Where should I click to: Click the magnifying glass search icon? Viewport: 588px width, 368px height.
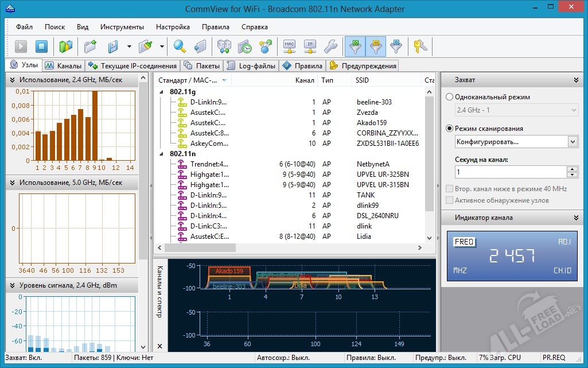[x=180, y=47]
